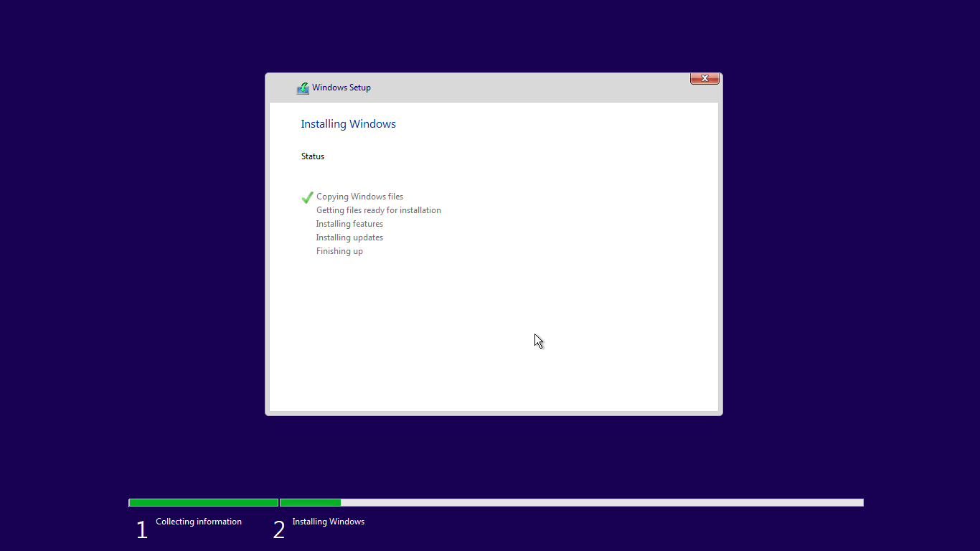Select the 'Installing updates' status line
This screenshot has width=980, height=551.
349,237
